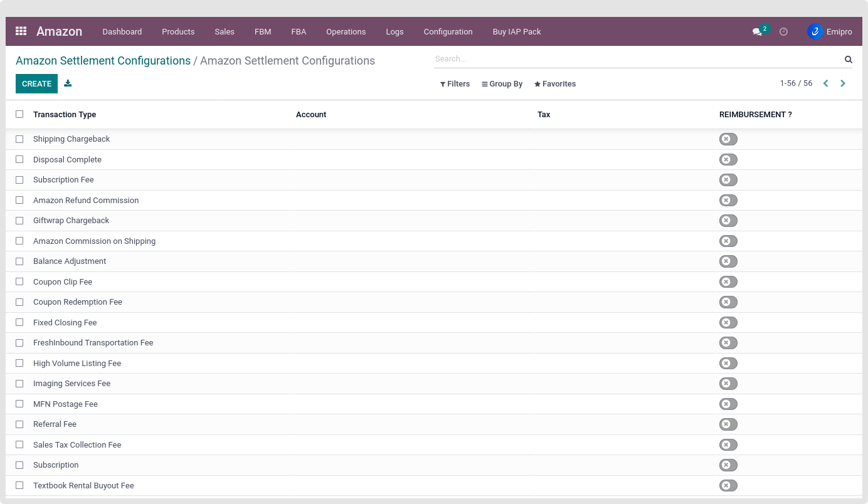Go to next page arrow
The height and width of the screenshot is (504, 868).
(843, 83)
